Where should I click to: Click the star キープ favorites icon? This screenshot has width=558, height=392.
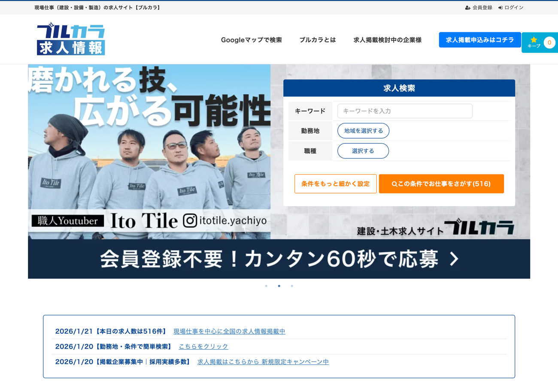tap(534, 39)
